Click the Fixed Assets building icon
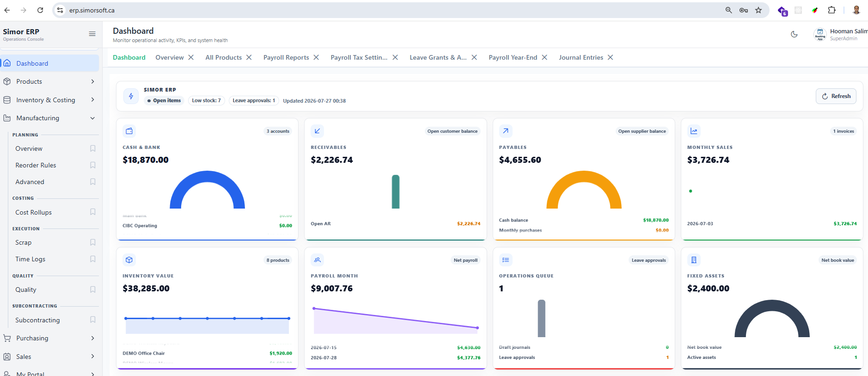Viewport: 868px width, 376px height. (x=694, y=260)
